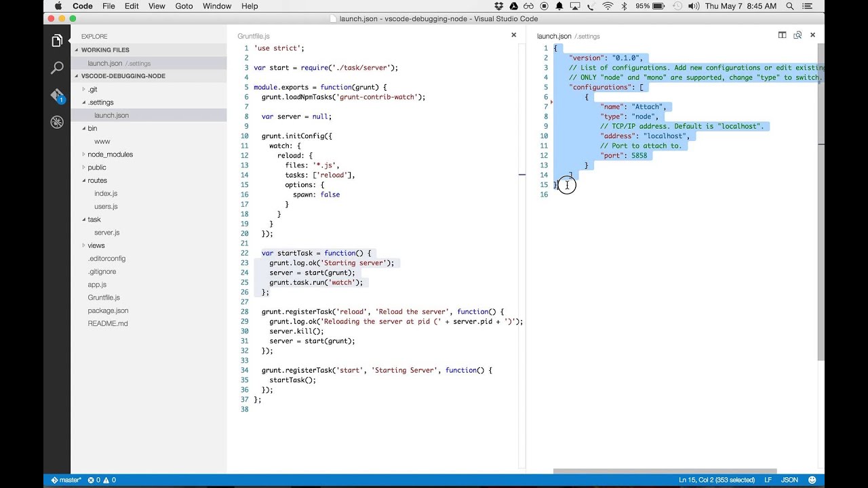Open the View menu
Viewport: 868px width, 488px height.
point(157,6)
